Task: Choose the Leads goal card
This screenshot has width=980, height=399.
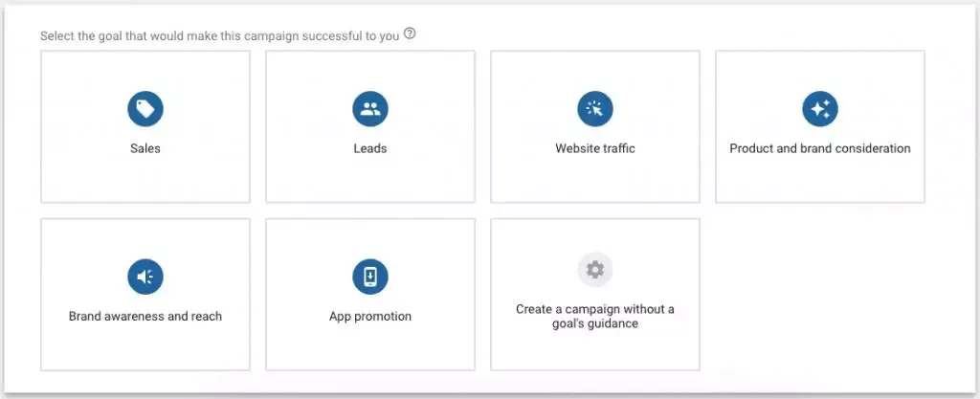Action: [370, 126]
